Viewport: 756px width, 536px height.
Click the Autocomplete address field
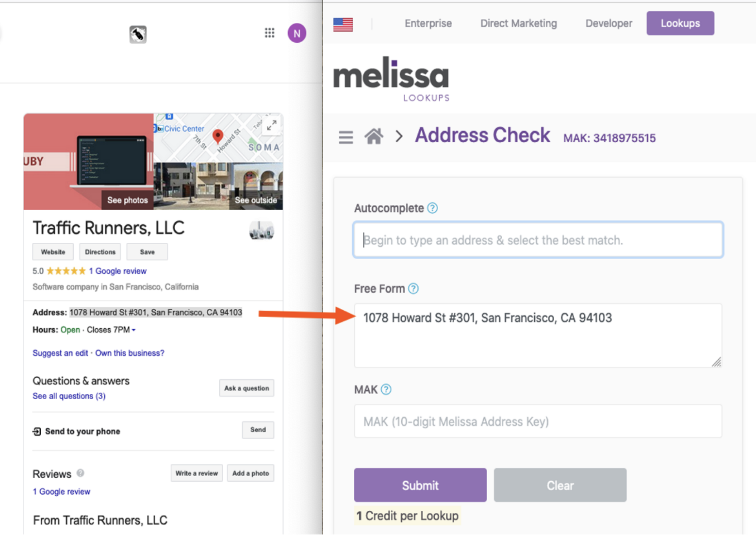click(x=538, y=239)
